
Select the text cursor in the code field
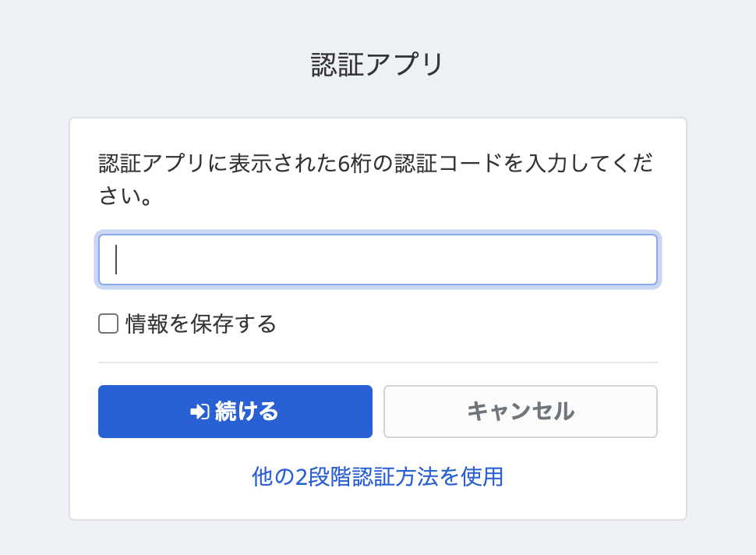point(116,260)
